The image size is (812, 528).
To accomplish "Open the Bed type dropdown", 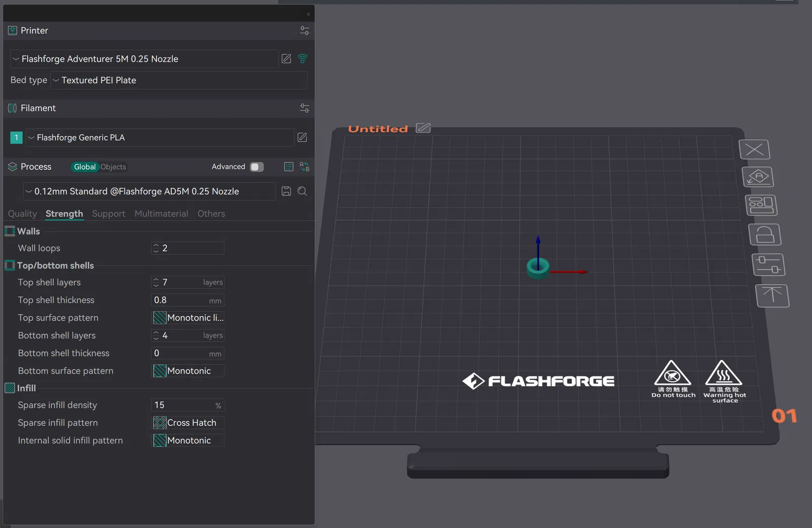I will click(x=179, y=80).
